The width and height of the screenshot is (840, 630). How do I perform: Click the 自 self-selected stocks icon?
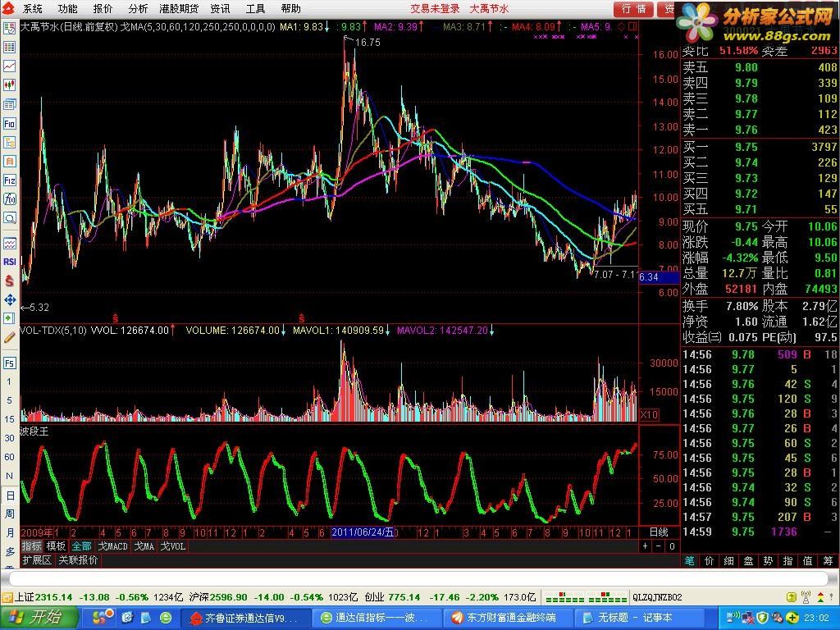click(10, 162)
